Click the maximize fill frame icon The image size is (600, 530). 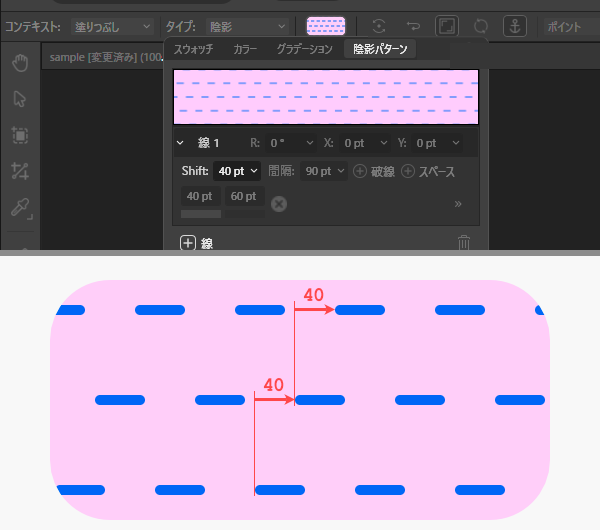point(447,26)
